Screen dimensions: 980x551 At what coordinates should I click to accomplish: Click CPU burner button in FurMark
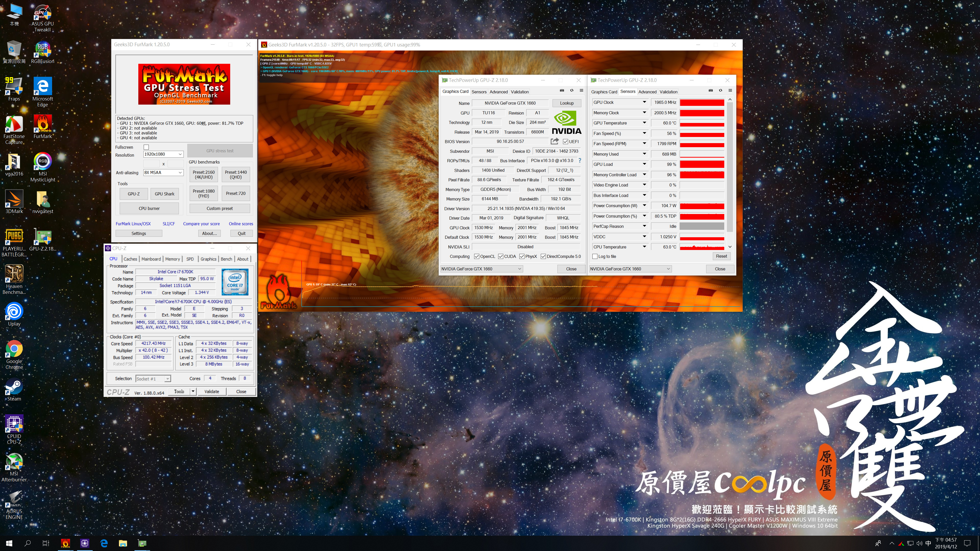[149, 208]
